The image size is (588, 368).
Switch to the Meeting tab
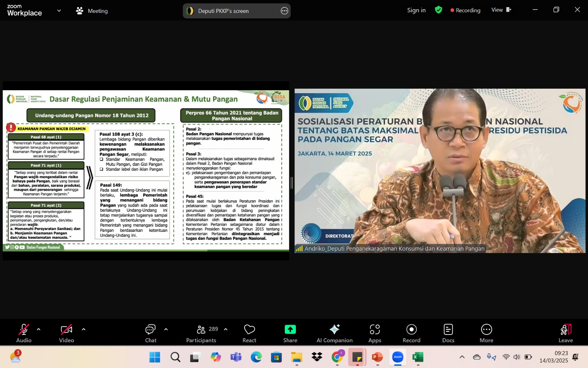92,11
